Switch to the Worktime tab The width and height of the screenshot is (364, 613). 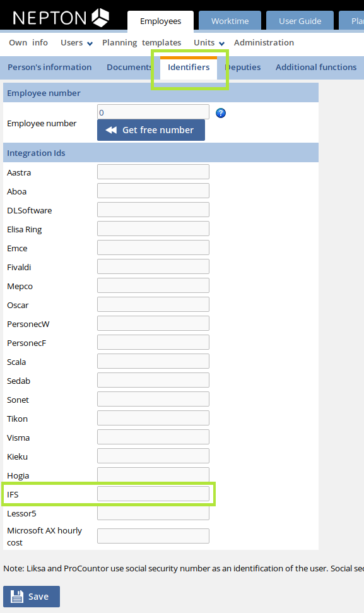pyautogui.click(x=230, y=20)
